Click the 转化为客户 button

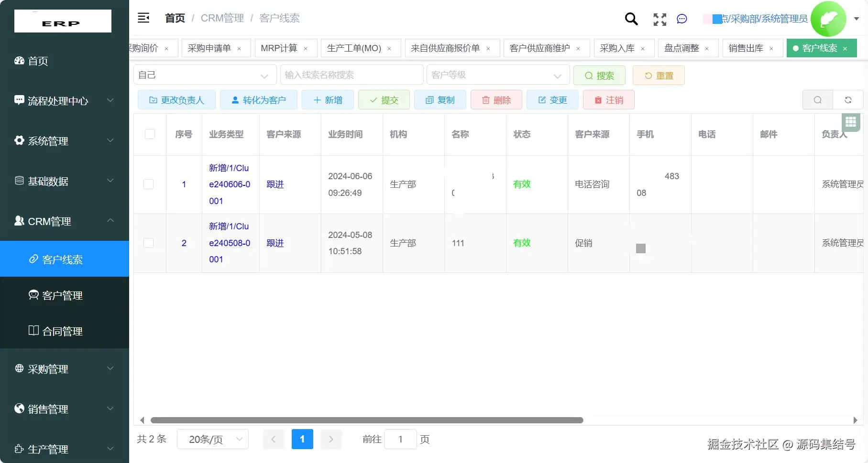tap(259, 100)
